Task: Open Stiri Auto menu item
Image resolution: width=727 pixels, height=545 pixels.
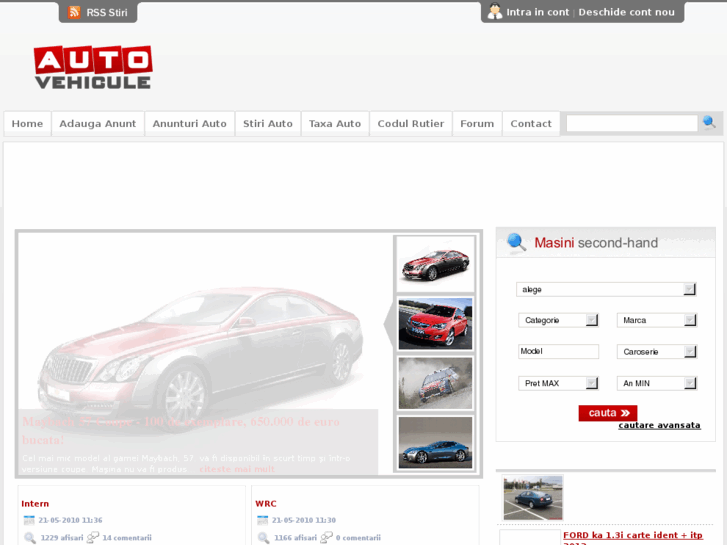Action: pyautogui.click(x=268, y=123)
